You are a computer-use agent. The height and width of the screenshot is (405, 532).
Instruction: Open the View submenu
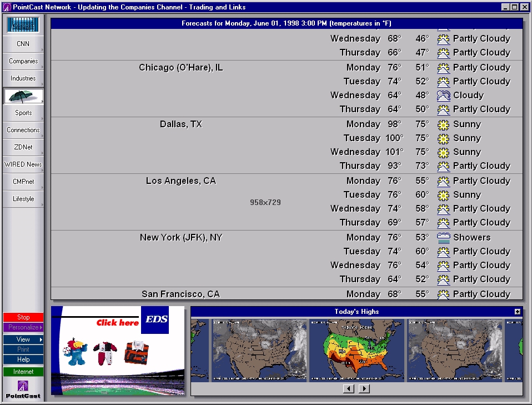23,339
